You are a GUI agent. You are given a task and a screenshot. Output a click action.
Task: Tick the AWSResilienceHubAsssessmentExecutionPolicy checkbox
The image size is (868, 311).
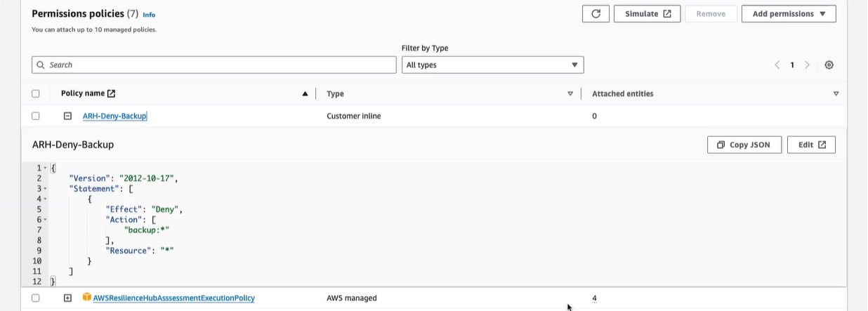[36, 298]
